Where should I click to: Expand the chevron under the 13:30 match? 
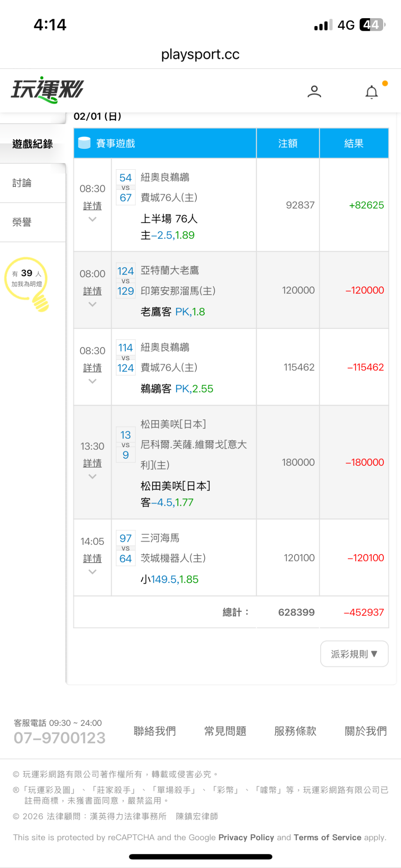point(92,476)
